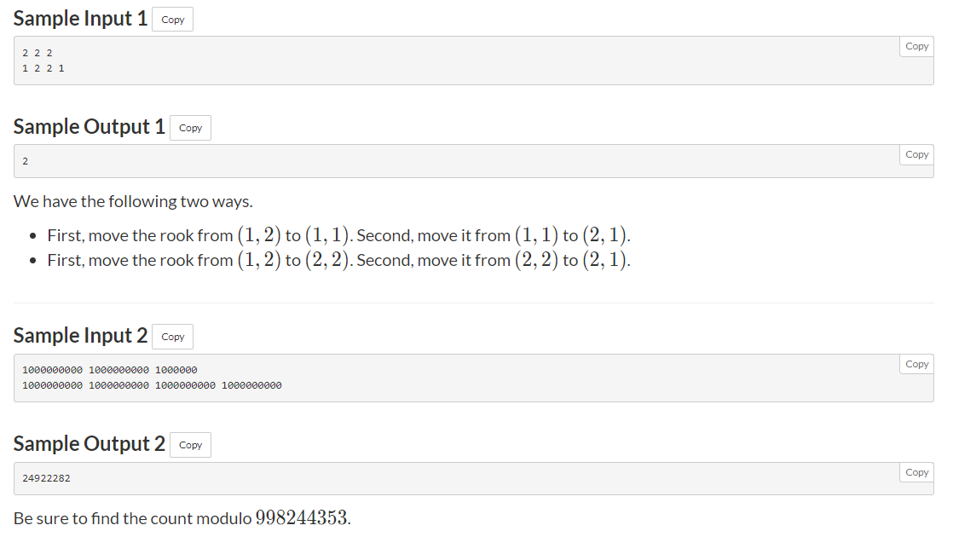Click the "Sample Input 2" heading text

pos(80,336)
